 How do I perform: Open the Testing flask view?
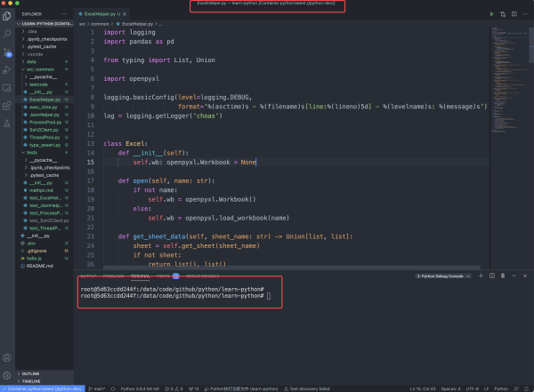pyautogui.click(x=7, y=123)
